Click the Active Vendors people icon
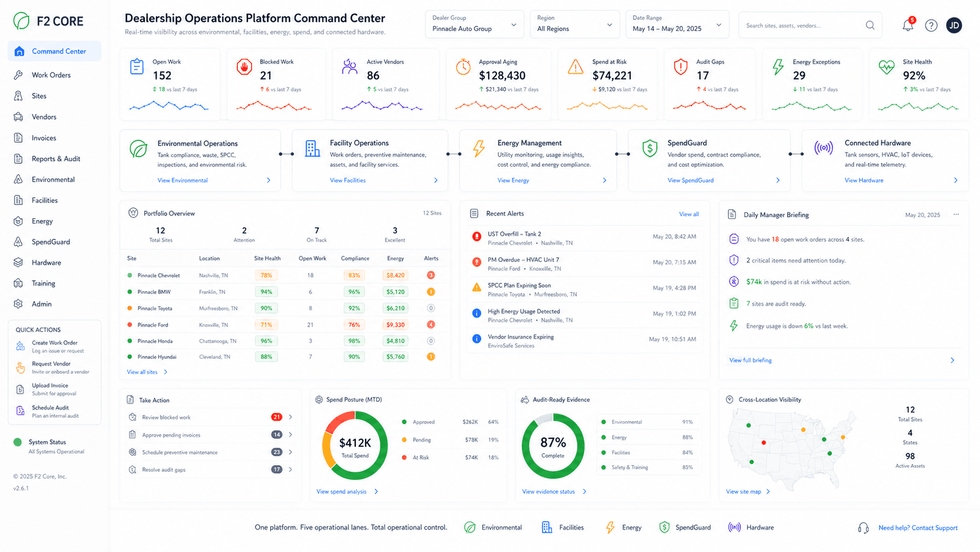The height and width of the screenshot is (552, 980). [x=350, y=66]
